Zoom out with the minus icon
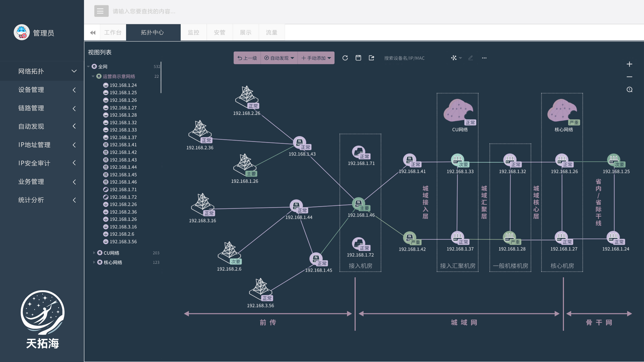This screenshot has height=362, width=644. [629, 77]
